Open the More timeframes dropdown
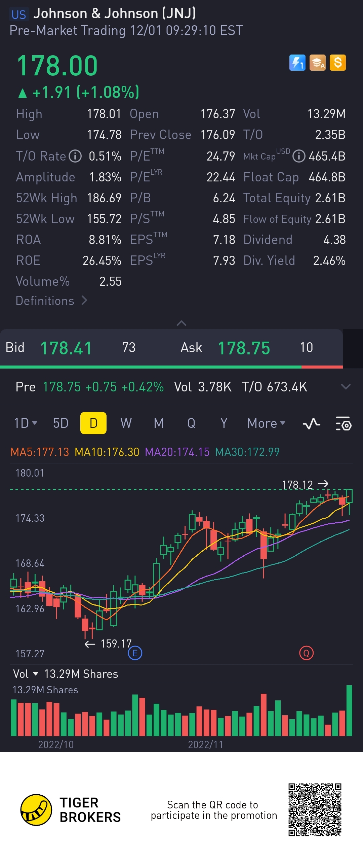Screen dimensions: 363x868 point(266,423)
